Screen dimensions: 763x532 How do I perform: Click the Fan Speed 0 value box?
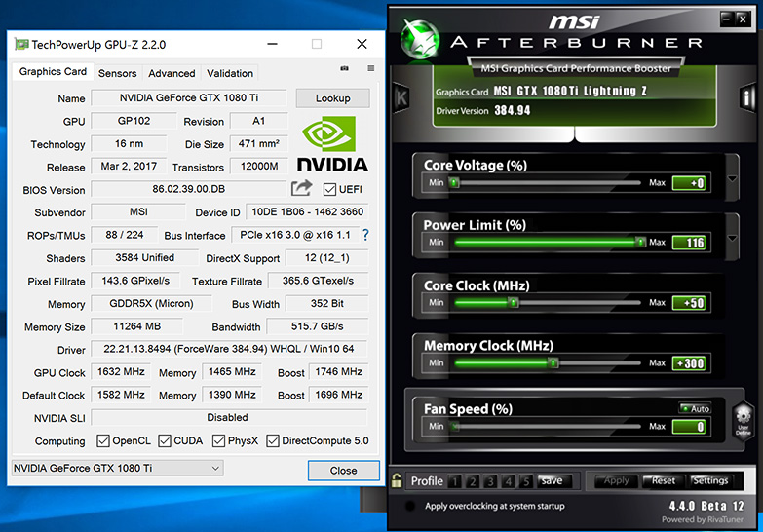[x=689, y=427]
